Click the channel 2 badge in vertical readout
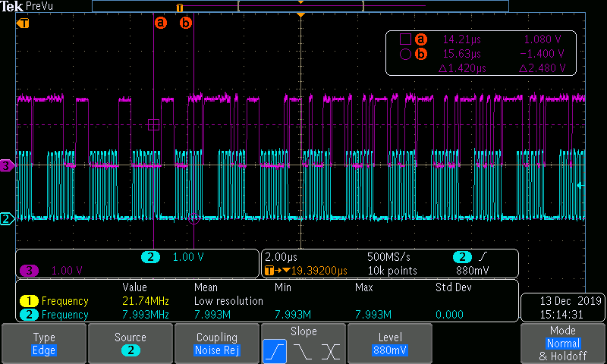607x364 pixels. (150, 257)
